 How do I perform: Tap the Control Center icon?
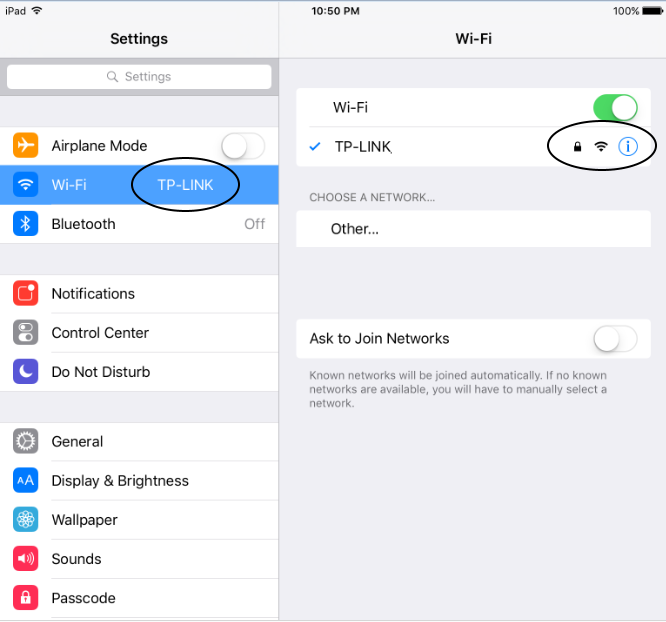[25, 332]
